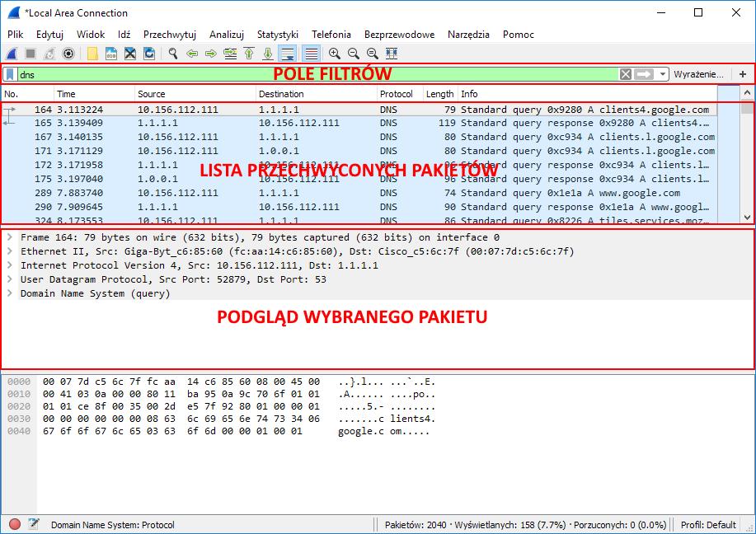Jump to the last packet

pyautogui.click(x=268, y=54)
